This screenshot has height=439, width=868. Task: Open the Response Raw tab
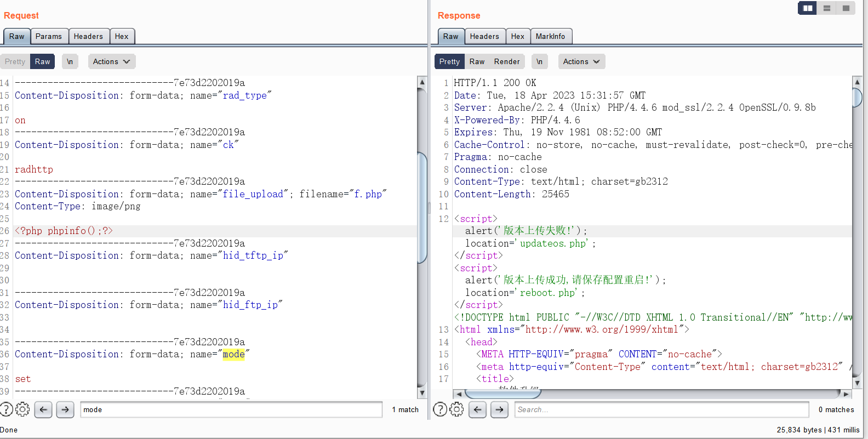(x=451, y=36)
